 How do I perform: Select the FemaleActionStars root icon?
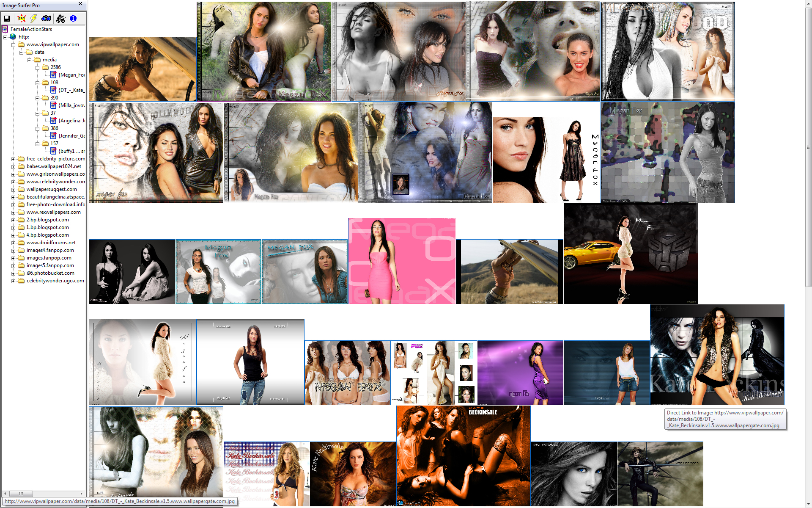point(5,29)
